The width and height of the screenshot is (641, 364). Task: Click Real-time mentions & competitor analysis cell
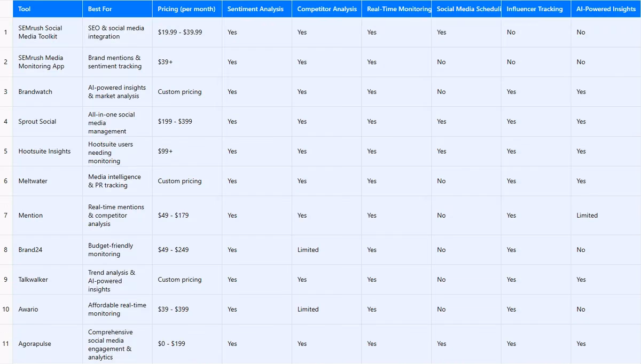click(118, 216)
